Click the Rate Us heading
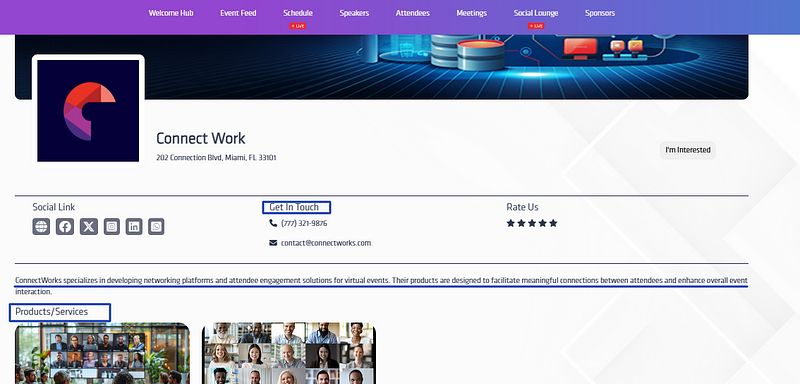 tap(522, 207)
